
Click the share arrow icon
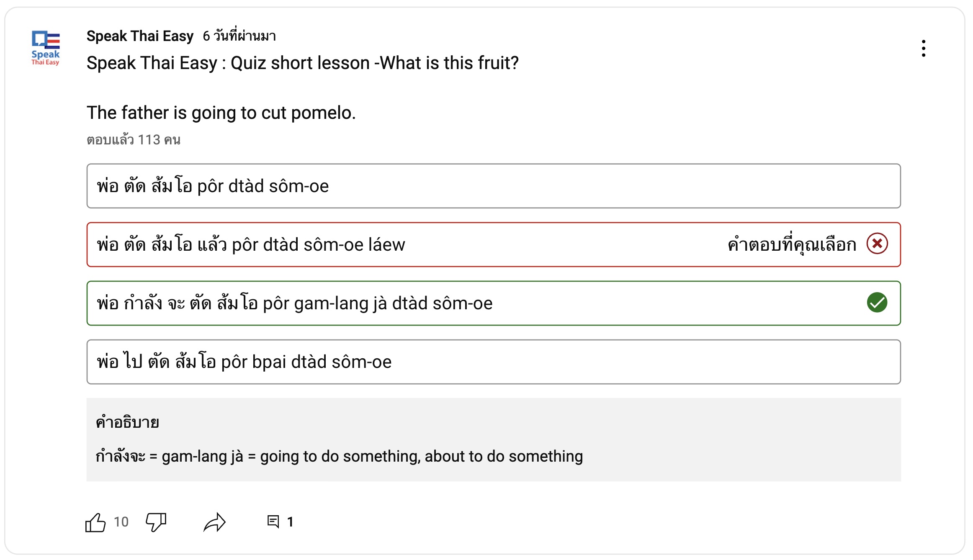(x=215, y=522)
